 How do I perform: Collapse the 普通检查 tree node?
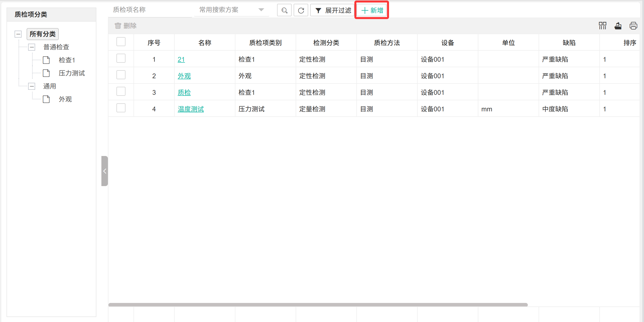(32, 47)
